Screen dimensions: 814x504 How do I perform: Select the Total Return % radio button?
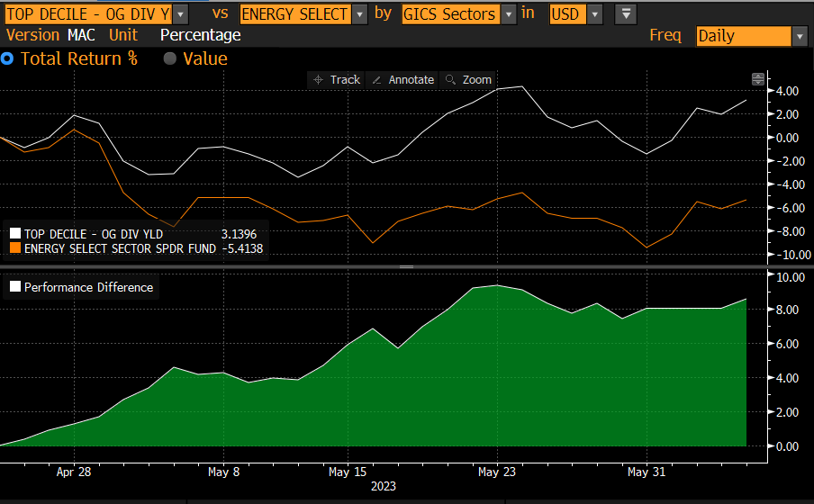point(7,58)
